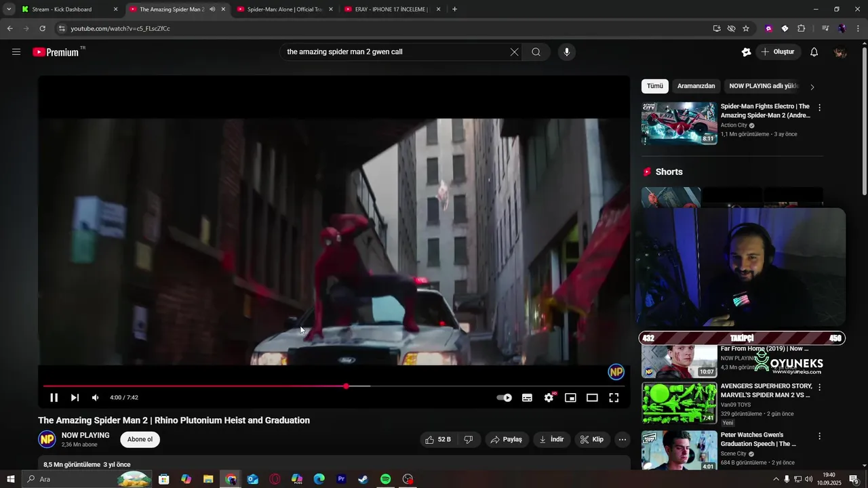Open NOW PLAYING channel name link
Screen dimensions: 868x488
[x=85, y=435]
